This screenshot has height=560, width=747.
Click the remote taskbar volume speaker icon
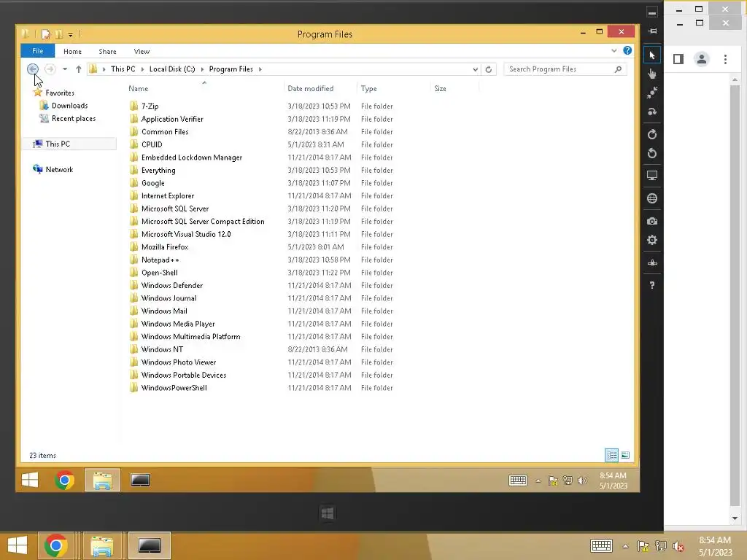pos(582,481)
